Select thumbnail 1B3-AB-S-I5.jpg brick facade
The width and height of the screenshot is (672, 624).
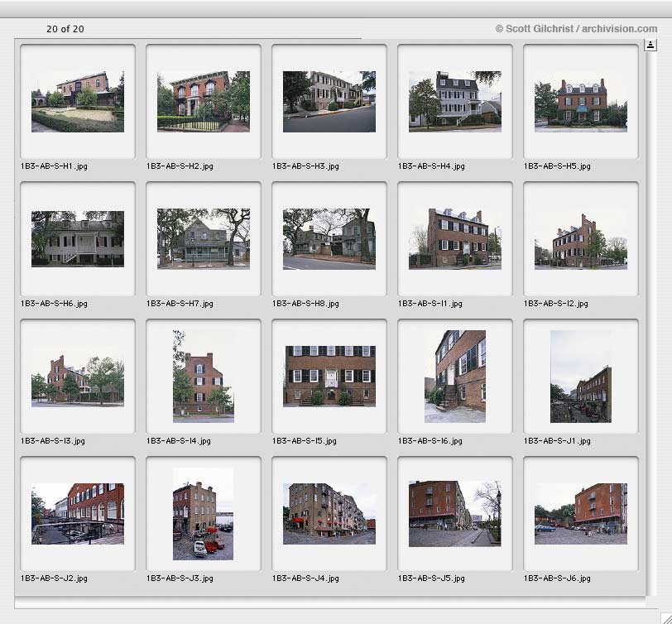pyautogui.click(x=329, y=377)
